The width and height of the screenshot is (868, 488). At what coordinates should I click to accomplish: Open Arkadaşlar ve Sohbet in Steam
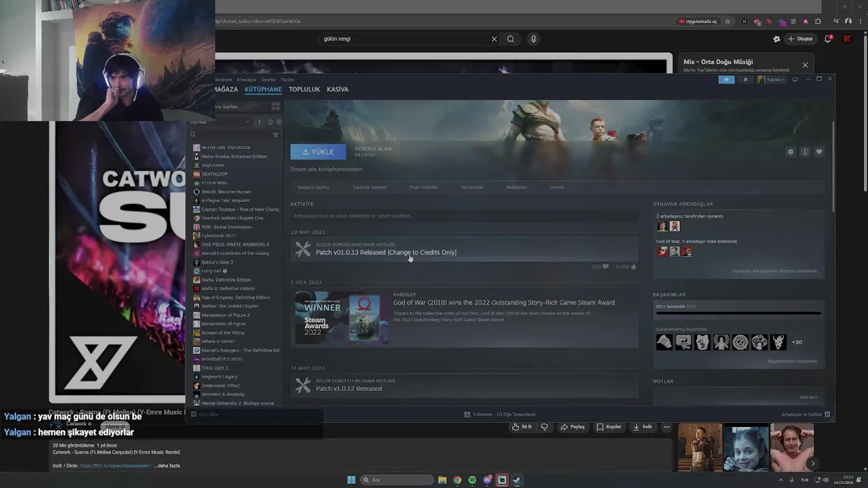pyautogui.click(x=805, y=414)
